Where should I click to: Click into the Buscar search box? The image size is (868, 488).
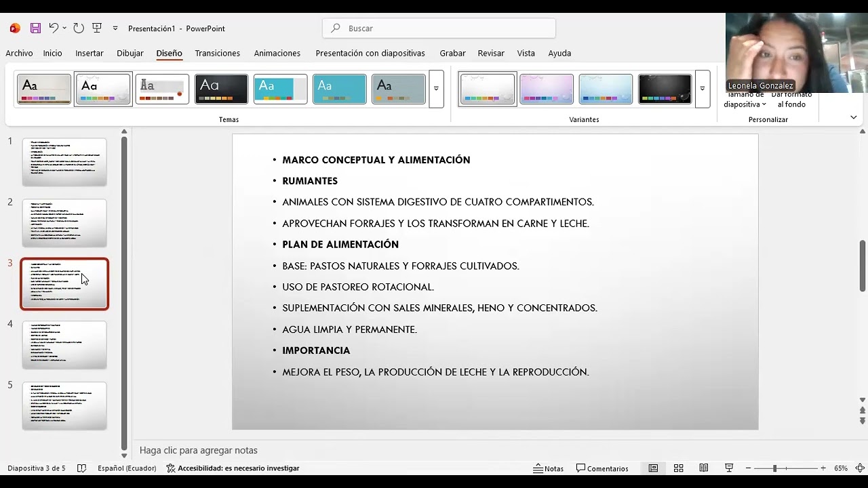[439, 28]
